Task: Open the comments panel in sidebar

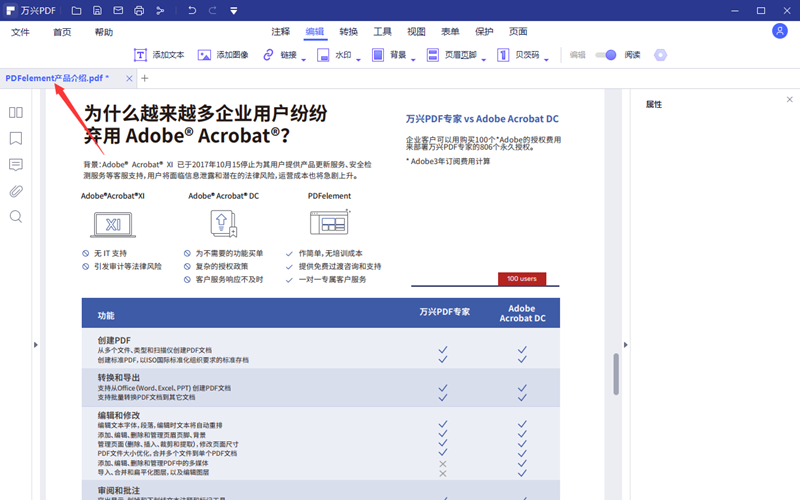Action: coord(16,165)
